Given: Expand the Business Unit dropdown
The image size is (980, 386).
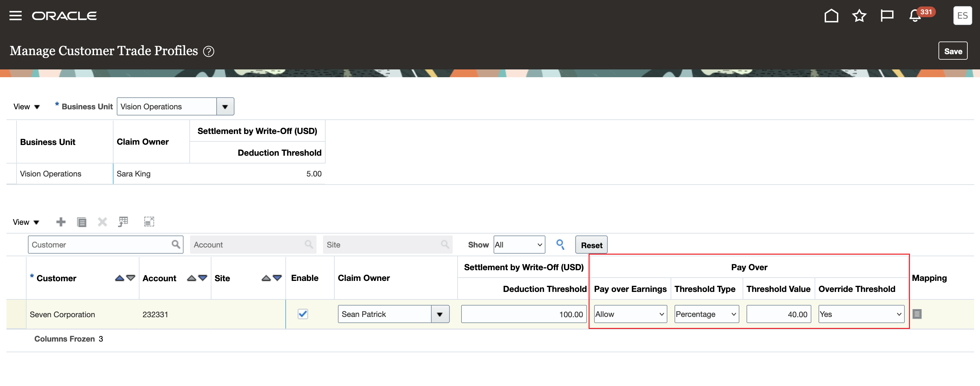Looking at the screenshot, I should (x=225, y=107).
